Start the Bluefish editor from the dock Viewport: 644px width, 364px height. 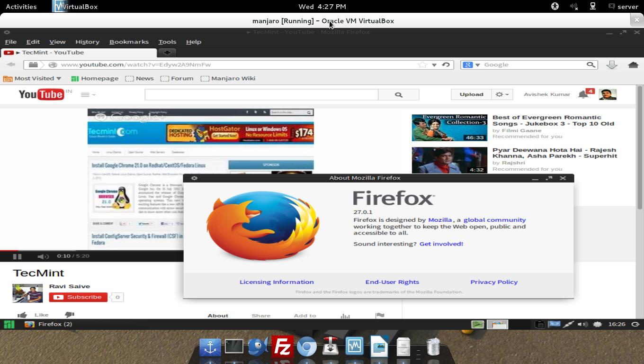click(257, 347)
